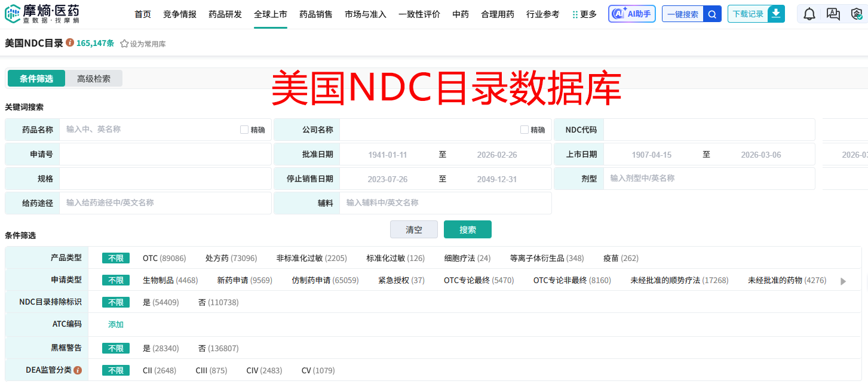
Task: Open the 更多 menu grid icon
Action: click(x=575, y=14)
